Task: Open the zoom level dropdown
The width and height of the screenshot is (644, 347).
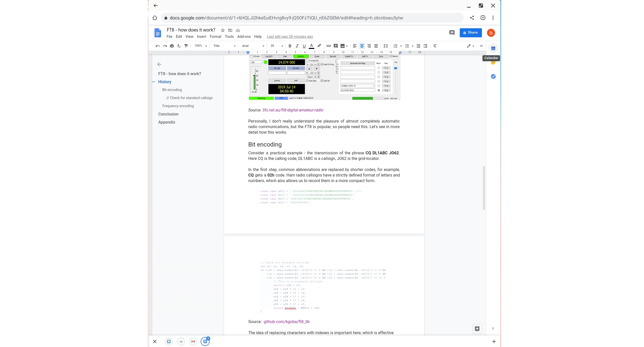Action: [x=201, y=46]
